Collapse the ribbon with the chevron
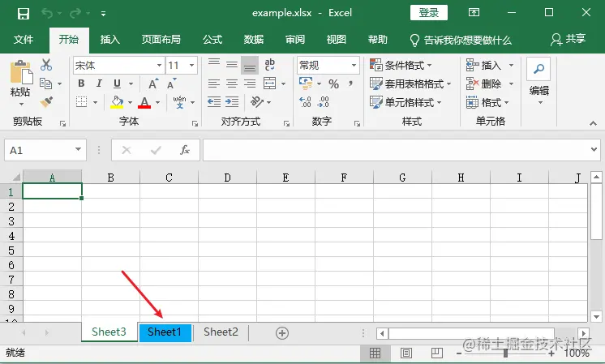Image resolution: width=605 pixels, height=364 pixels. (x=593, y=123)
